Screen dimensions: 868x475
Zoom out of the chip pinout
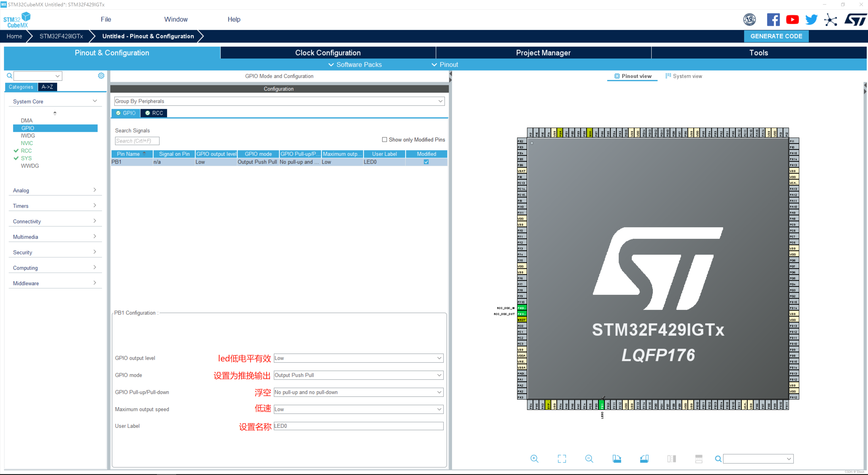click(589, 458)
